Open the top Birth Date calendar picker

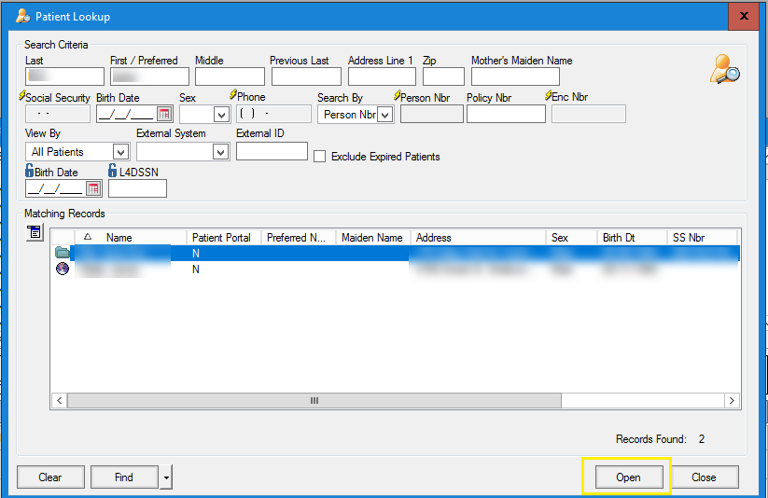point(164,114)
